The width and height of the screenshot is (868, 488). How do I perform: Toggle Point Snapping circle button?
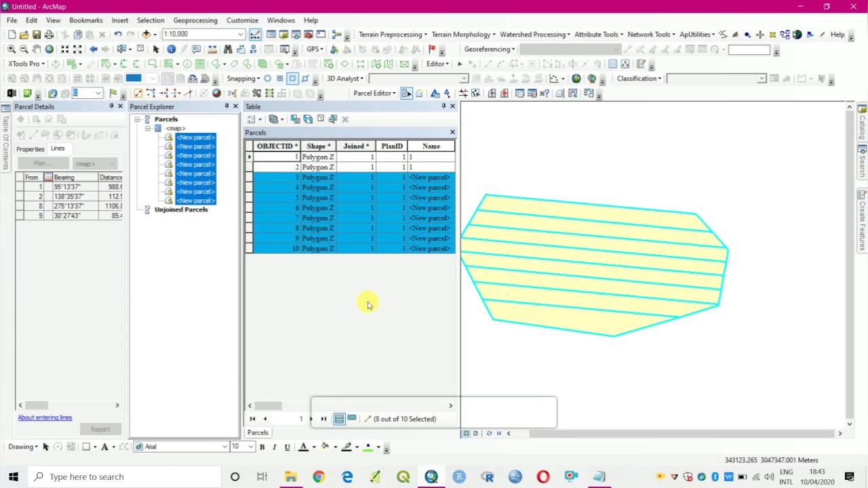[x=267, y=79]
